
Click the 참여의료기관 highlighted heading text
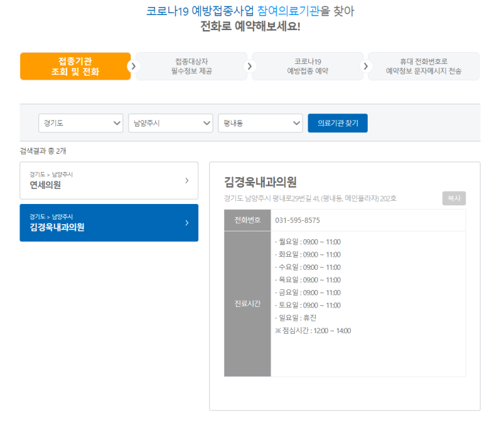[289, 11]
